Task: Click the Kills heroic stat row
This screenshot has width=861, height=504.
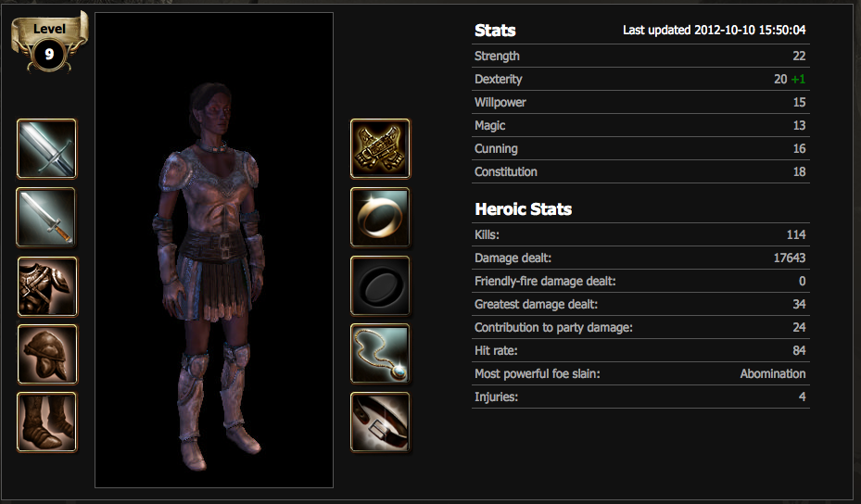Action: (640, 235)
